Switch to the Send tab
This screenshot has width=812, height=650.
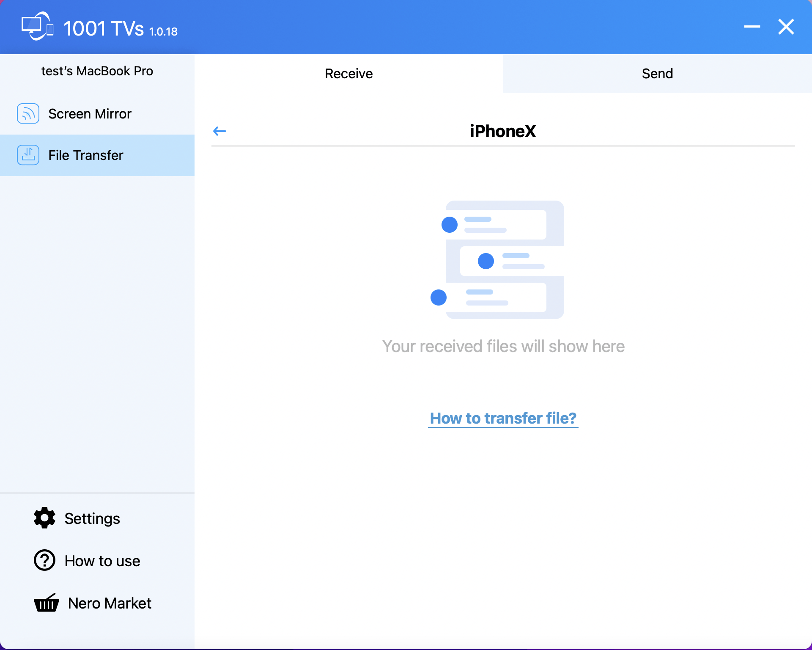(x=657, y=74)
